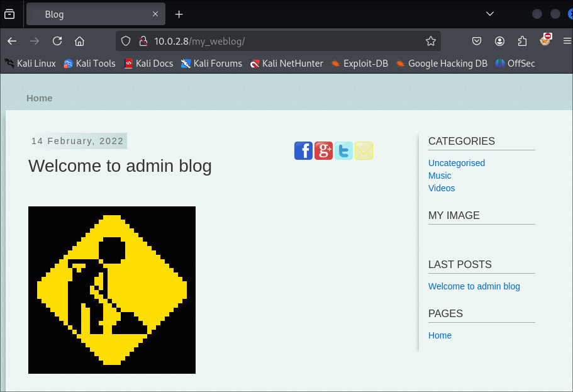This screenshot has width=573, height=392.
Task: Reload the current blog page
Action: (57, 40)
